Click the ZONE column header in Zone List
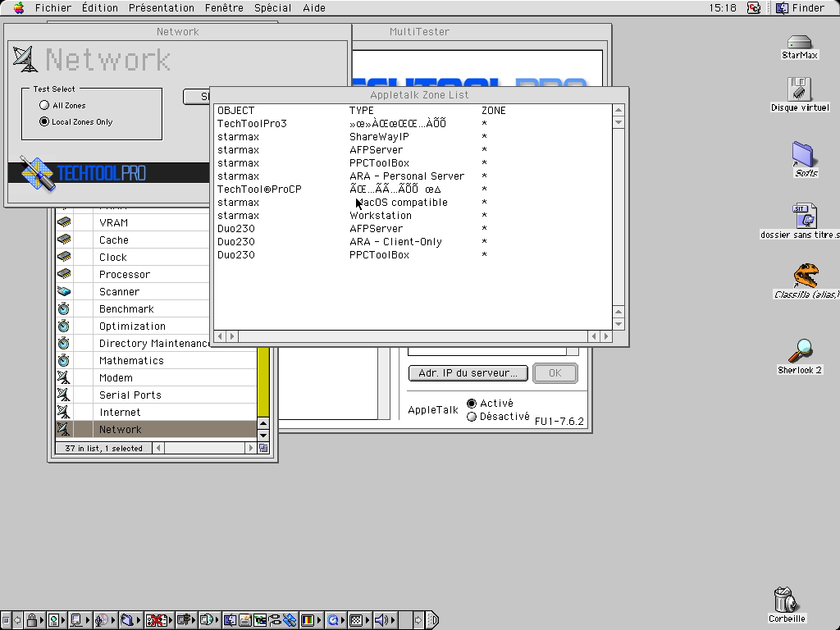 [x=493, y=111]
